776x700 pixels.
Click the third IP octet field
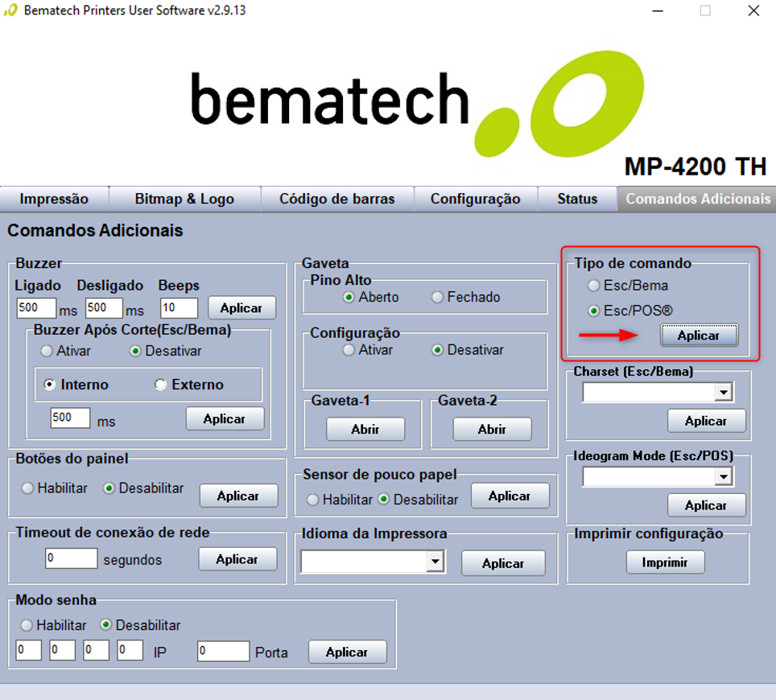pyautogui.click(x=96, y=650)
